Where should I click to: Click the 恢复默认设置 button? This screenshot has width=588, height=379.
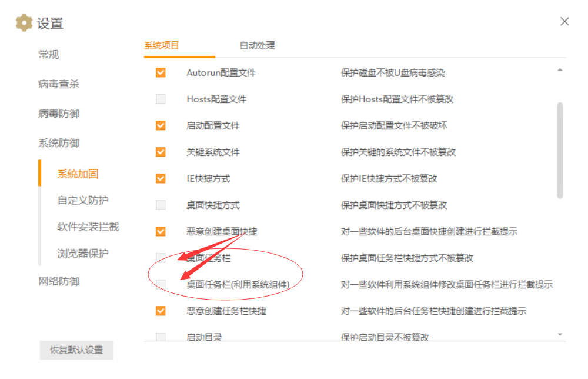pos(76,350)
